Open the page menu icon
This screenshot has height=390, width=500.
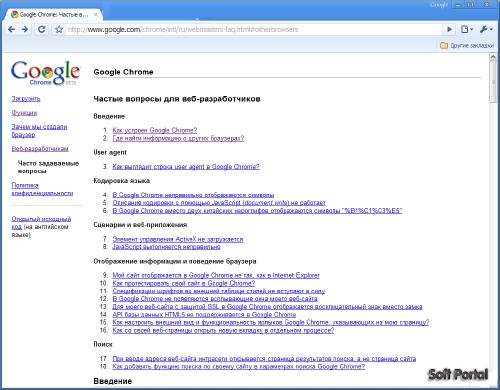coord(467,29)
